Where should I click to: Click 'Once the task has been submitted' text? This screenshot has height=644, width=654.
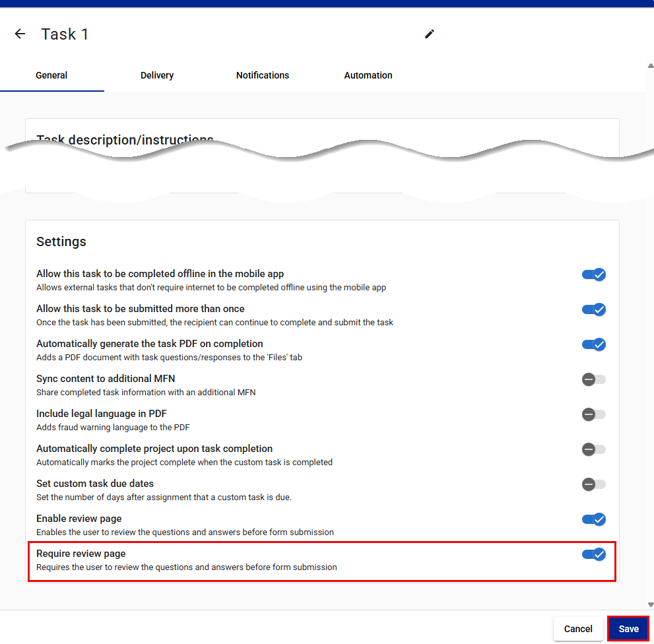tap(214, 323)
